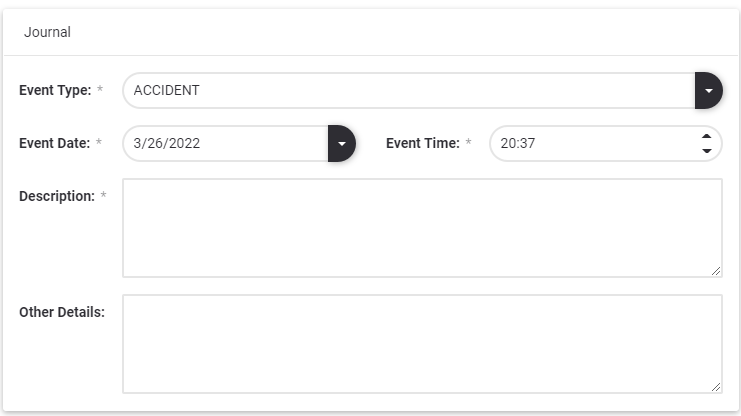Click the required asterisk beside Description
The height and width of the screenshot is (416, 741).
103,196
